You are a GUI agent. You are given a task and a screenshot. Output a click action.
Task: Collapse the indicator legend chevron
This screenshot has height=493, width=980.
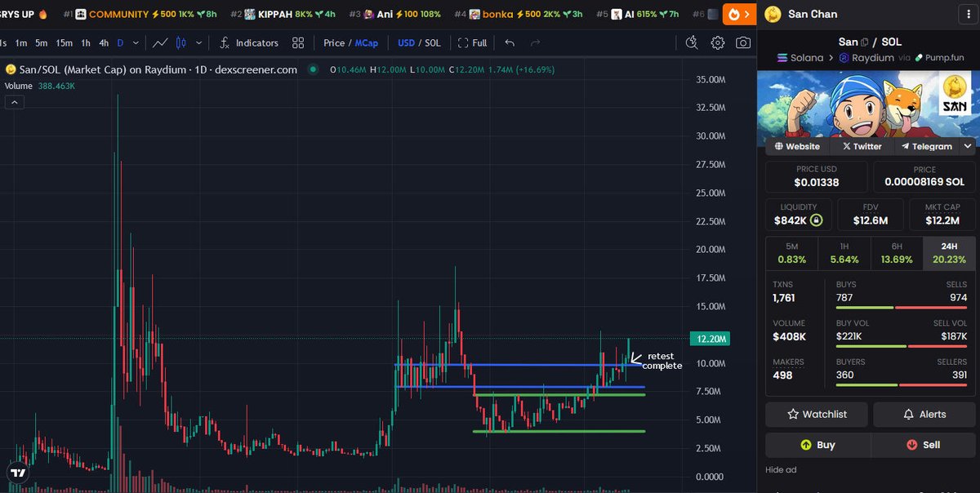point(15,102)
